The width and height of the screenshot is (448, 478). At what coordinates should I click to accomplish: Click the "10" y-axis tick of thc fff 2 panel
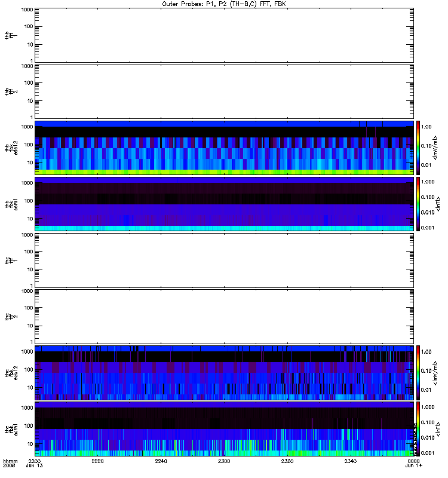pyautogui.click(x=30, y=326)
